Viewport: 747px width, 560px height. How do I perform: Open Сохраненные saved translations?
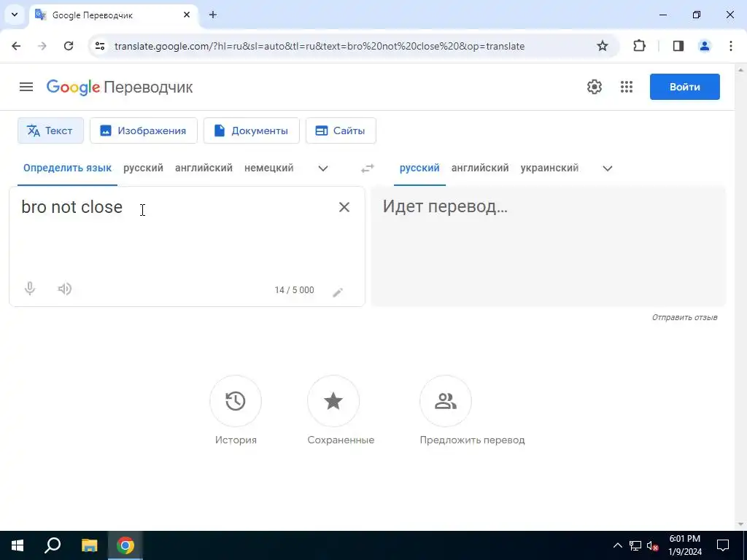tap(333, 401)
